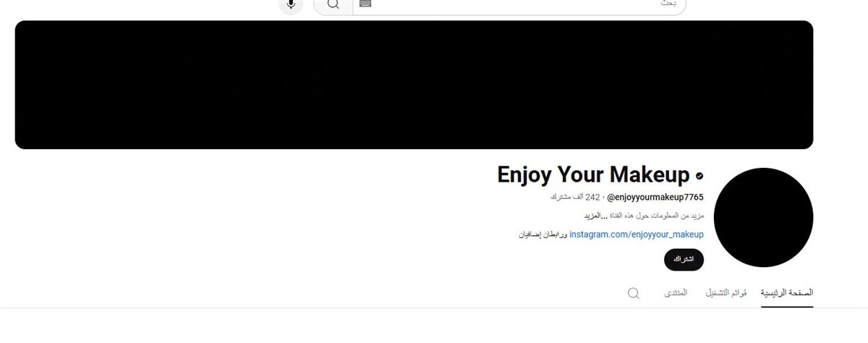Focus the search text field at the top

coord(519,4)
